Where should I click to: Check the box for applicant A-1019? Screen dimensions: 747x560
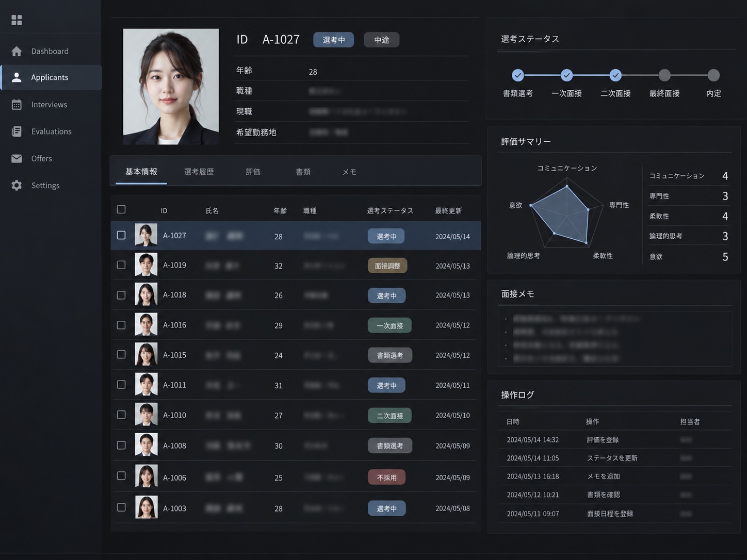[121, 265]
